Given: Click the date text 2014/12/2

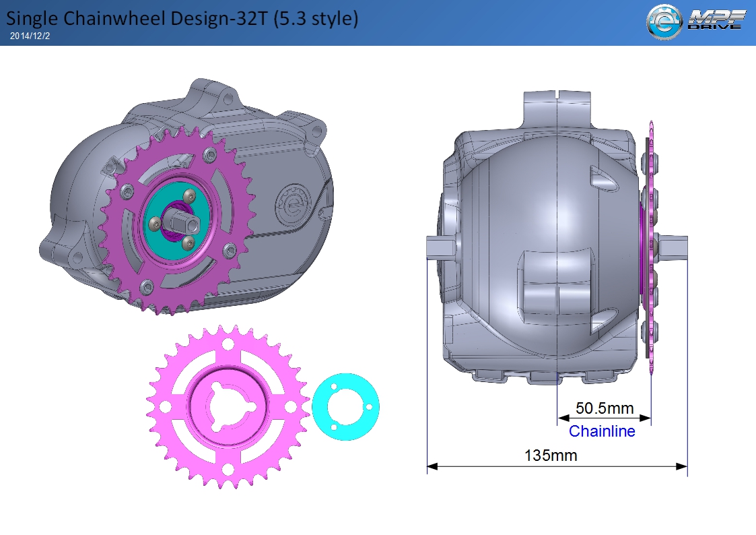Looking at the screenshot, I should [x=30, y=36].
